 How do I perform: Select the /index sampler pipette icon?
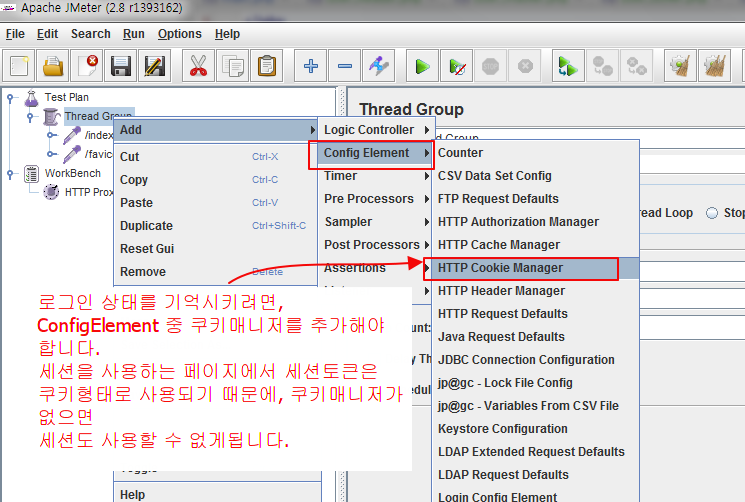click(x=72, y=135)
